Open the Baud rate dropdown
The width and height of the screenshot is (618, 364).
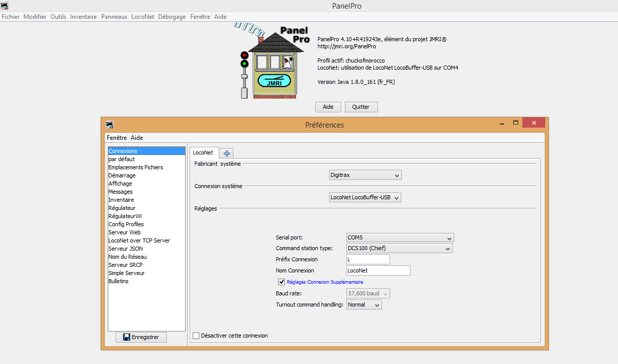tap(368, 293)
